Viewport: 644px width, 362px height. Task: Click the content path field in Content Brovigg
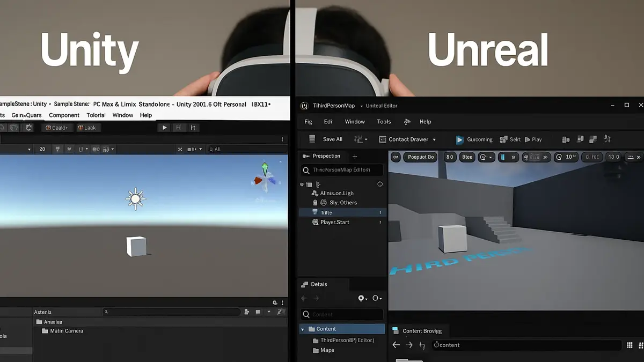coord(526,345)
